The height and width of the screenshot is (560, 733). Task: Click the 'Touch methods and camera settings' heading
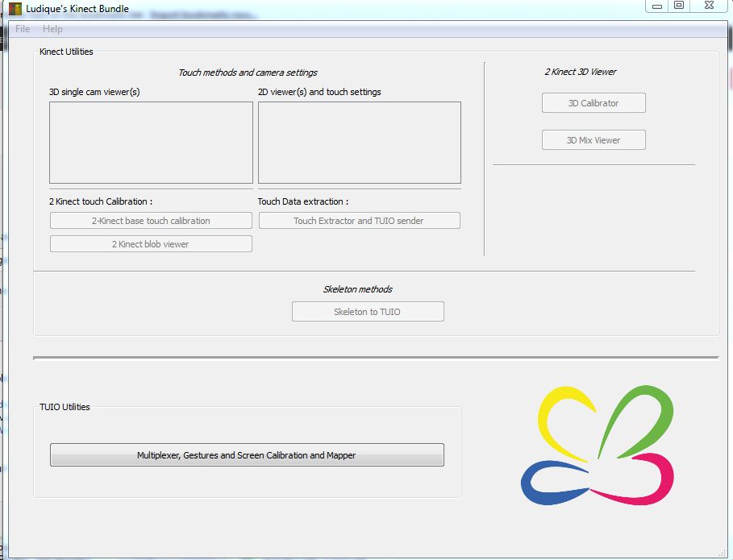(x=248, y=73)
